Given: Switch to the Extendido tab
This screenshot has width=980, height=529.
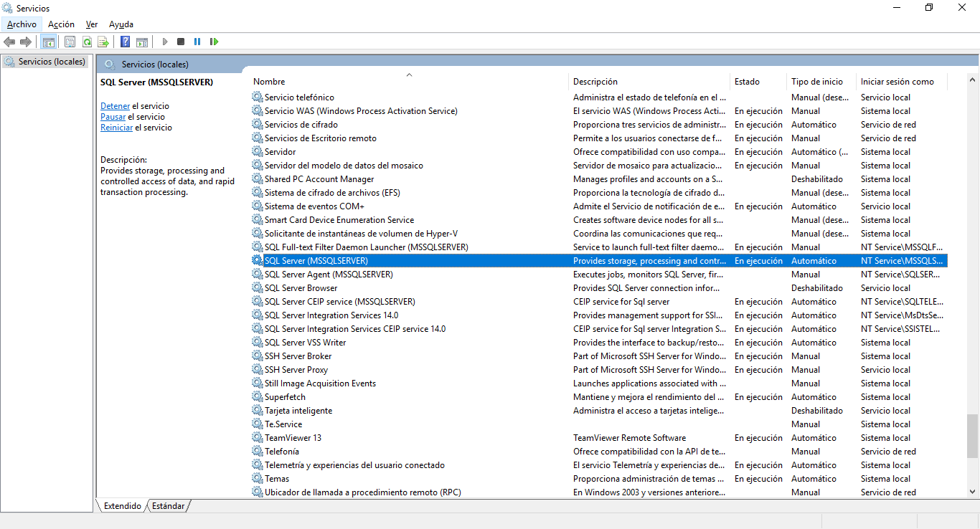Looking at the screenshot, I should [x=123, y=506].
